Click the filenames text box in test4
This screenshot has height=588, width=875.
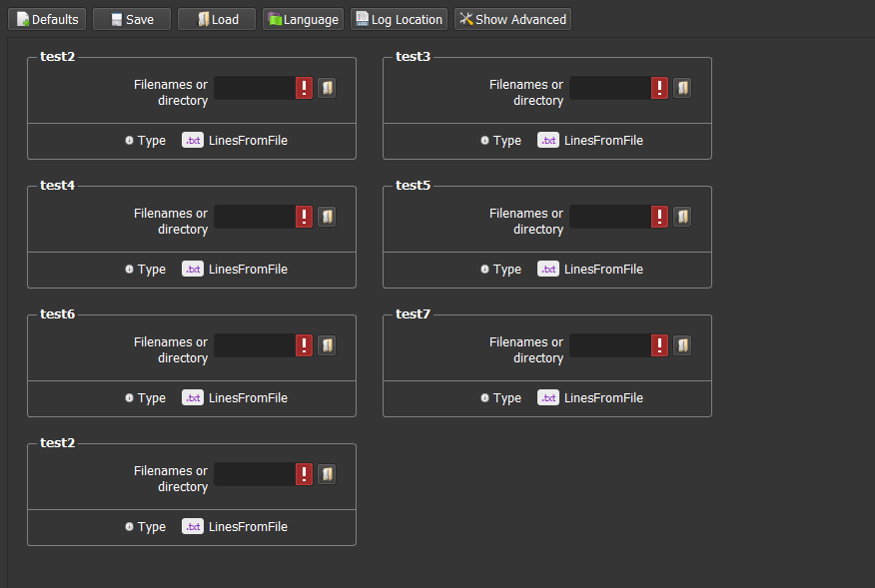pos(254,217)
